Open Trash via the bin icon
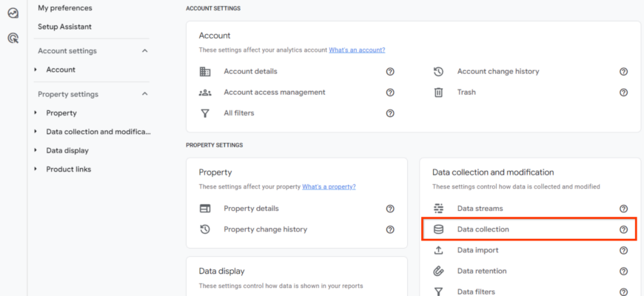 click(438, 92)
